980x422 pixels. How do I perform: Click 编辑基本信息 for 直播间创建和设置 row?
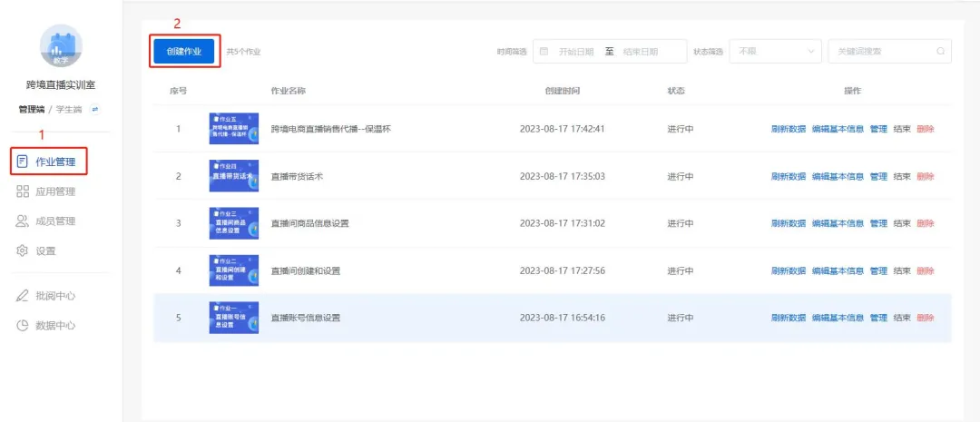point(838,270)
